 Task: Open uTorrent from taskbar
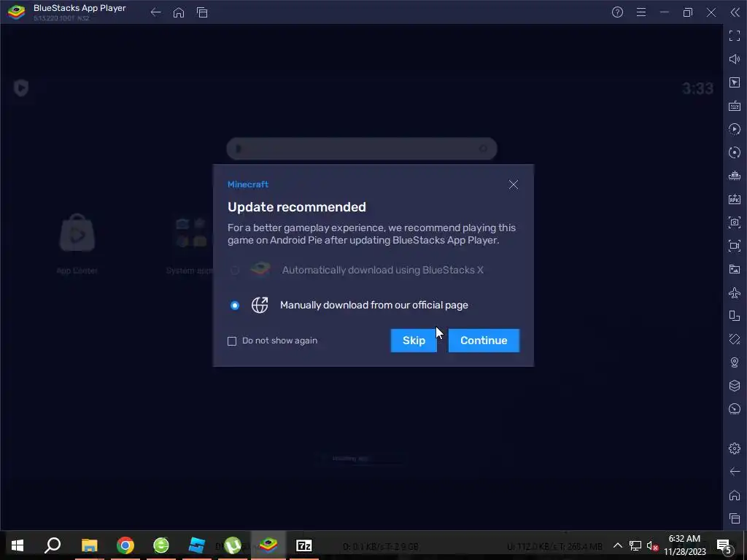[233, 545]
